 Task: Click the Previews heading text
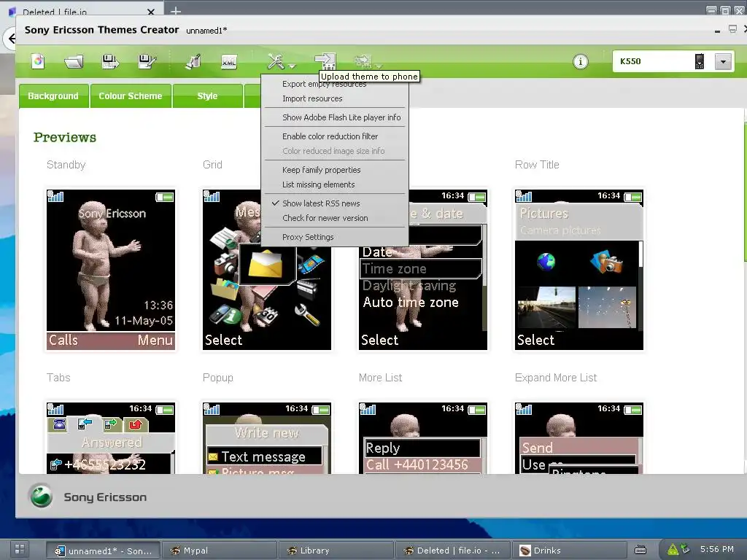coord(65,137)
